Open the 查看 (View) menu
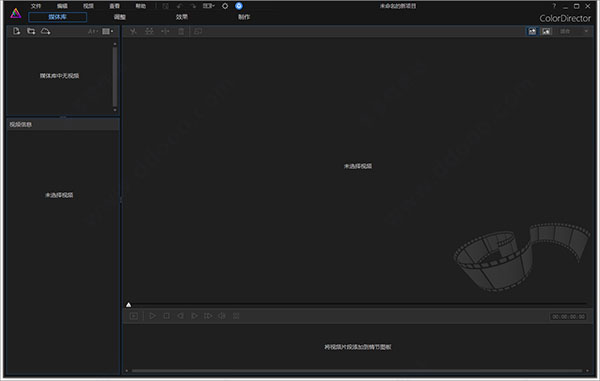The height and width of the screenshot is (381, 600). (x=114, y=6)
